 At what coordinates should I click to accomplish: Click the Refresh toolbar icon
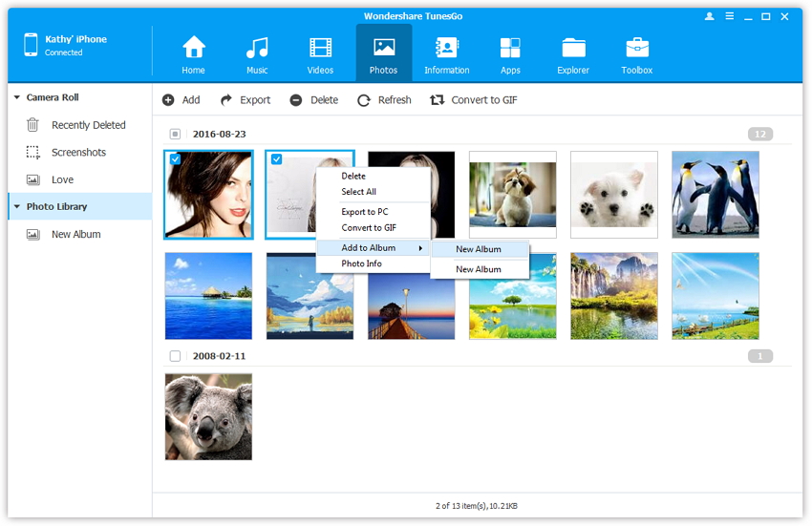[364, 100]
